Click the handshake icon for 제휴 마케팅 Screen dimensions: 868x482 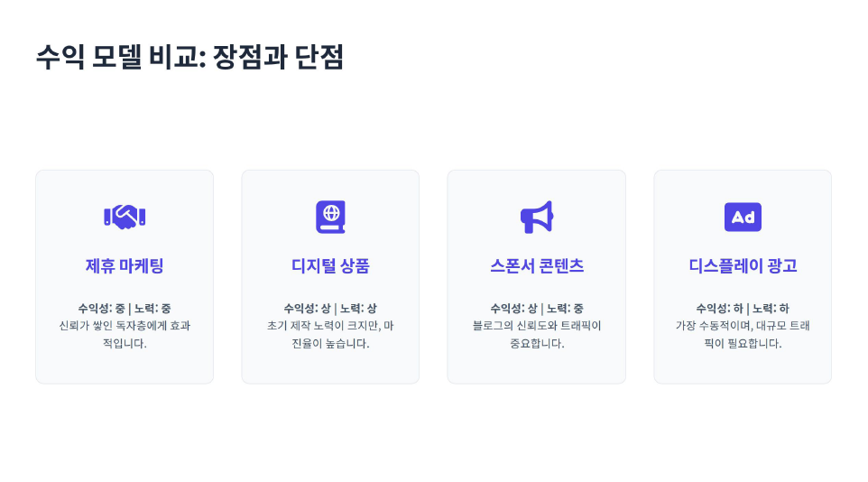pos(125,217)
